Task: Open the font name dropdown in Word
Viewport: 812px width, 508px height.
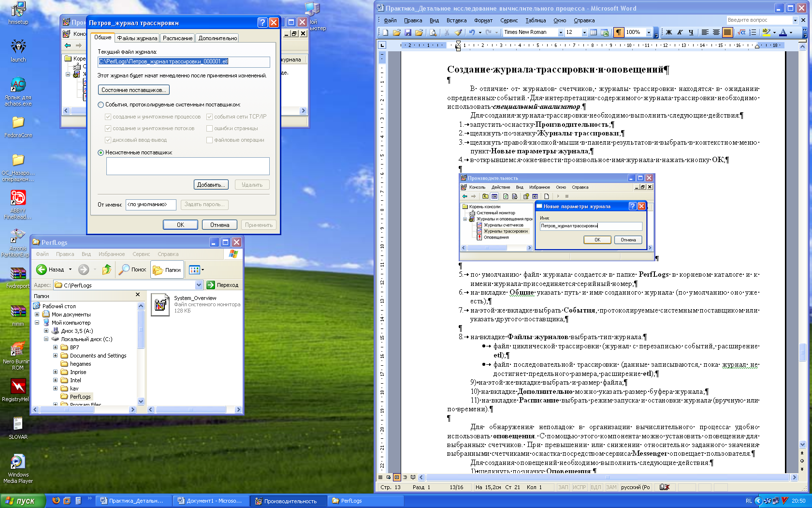Action: [561, 32]
